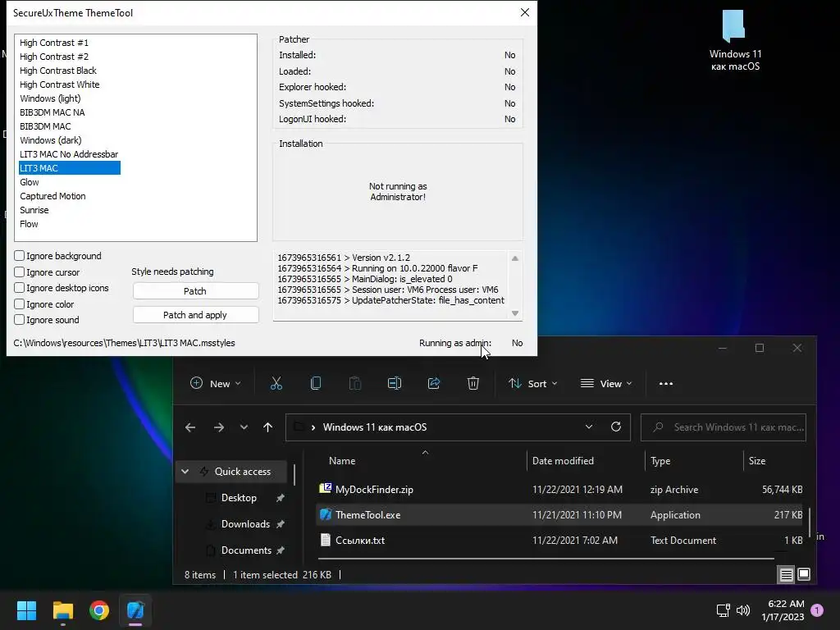Click the Delete trash icon in Explorer
The height and width of the screenshot is (630, 840).
[x=473, y=383]
